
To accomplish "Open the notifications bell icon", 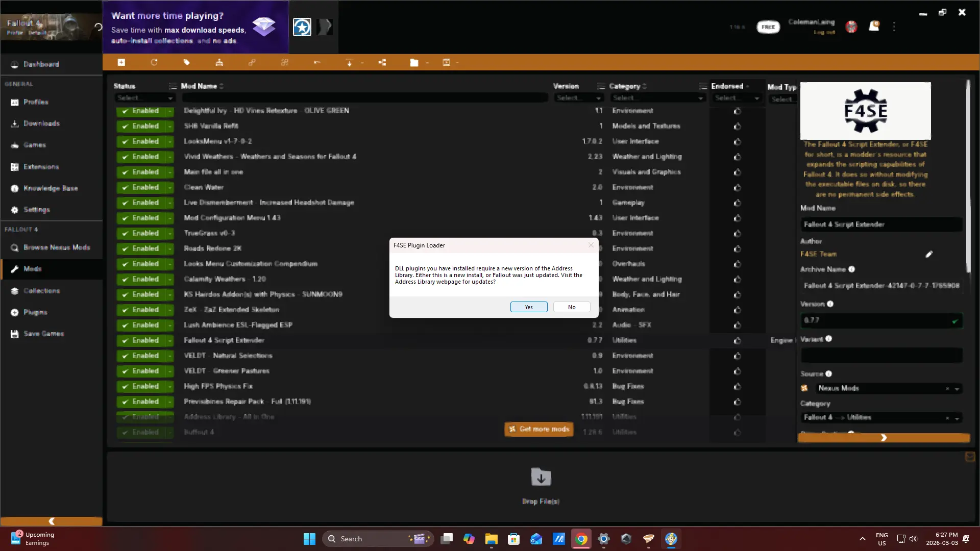I will coord(874,26).
